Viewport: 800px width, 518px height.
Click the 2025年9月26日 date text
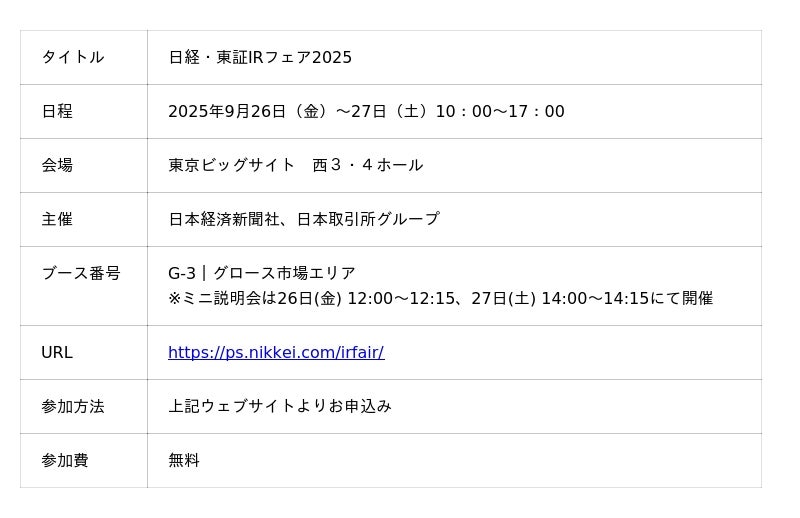227,112
